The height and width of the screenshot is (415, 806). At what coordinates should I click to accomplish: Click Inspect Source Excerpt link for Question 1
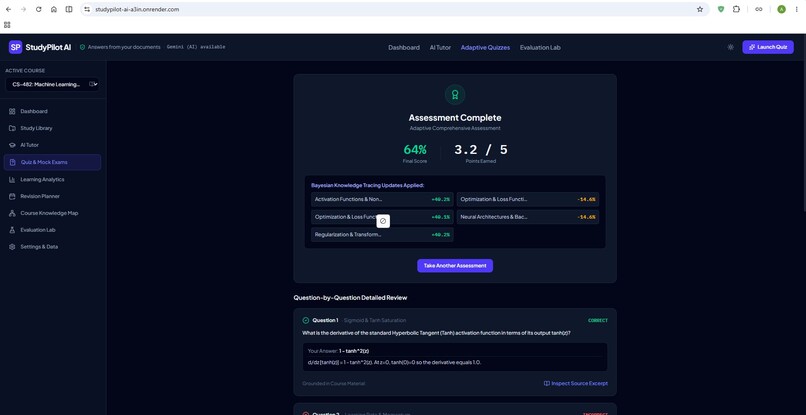click(x=576, y=384)
